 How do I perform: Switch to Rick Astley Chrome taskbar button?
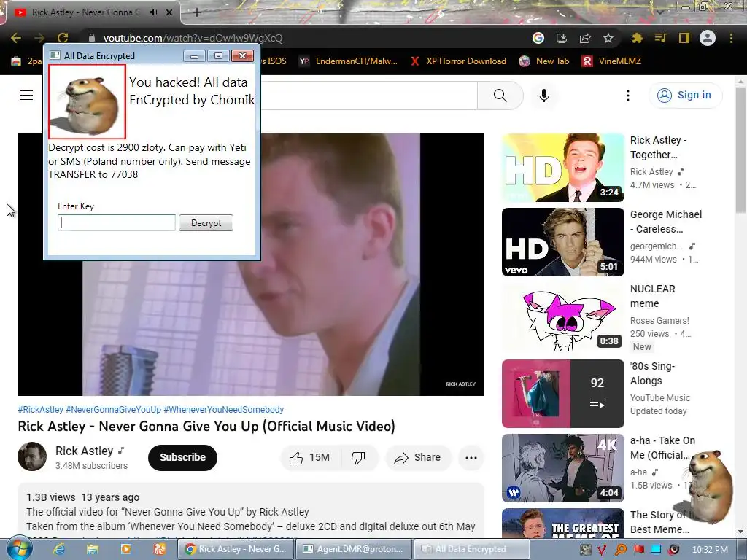coord(236,549)
